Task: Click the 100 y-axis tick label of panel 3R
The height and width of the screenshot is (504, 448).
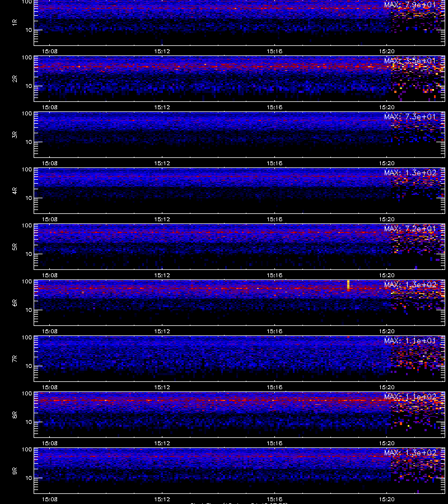Action: 27,114
